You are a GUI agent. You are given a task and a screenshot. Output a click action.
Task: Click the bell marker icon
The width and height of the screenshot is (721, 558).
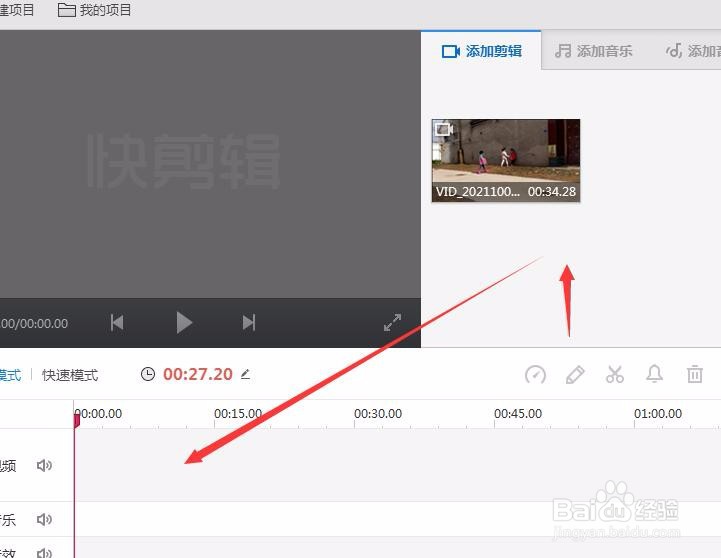click(x=654, y=374)
